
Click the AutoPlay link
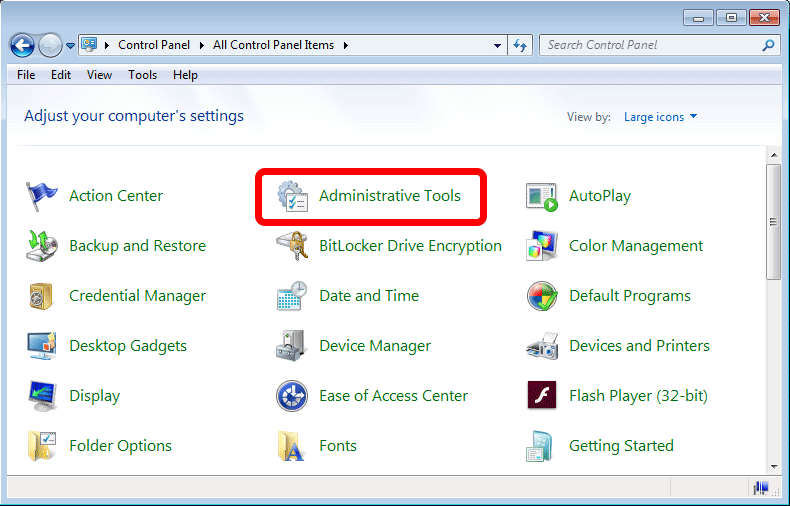coord(600,196)
